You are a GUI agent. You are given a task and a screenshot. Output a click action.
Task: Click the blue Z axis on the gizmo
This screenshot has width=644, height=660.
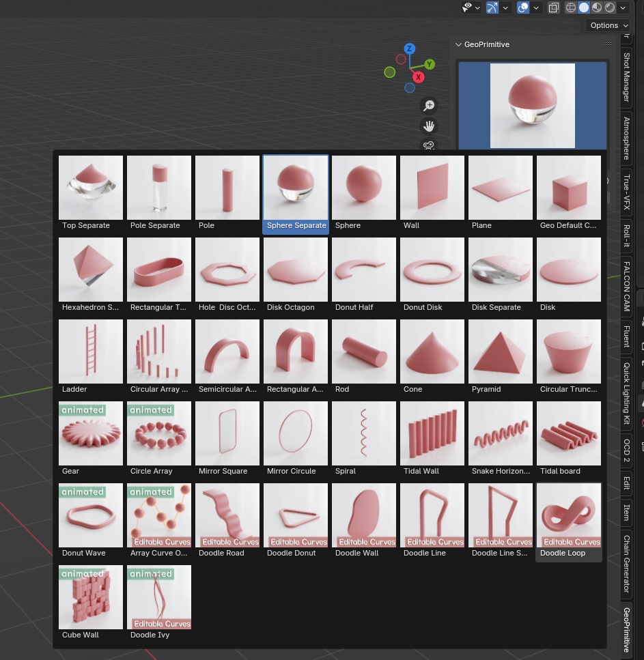pos(409,49)
